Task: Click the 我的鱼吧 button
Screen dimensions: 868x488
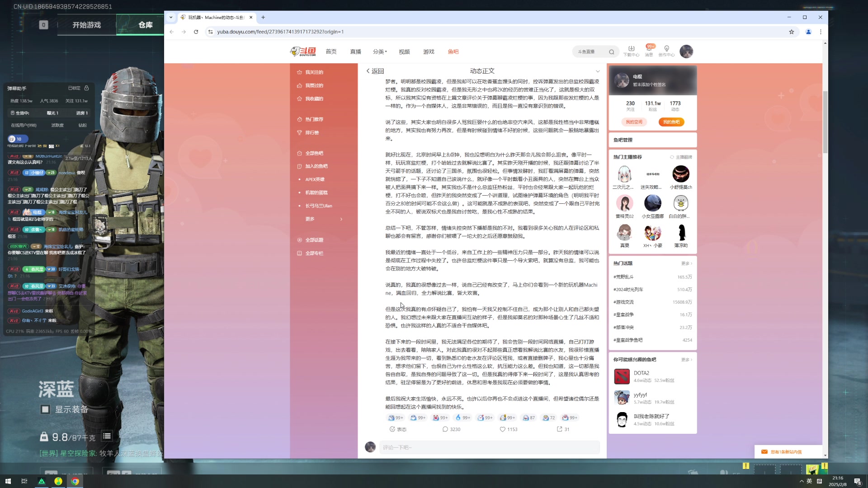Action: coord(671,122)
